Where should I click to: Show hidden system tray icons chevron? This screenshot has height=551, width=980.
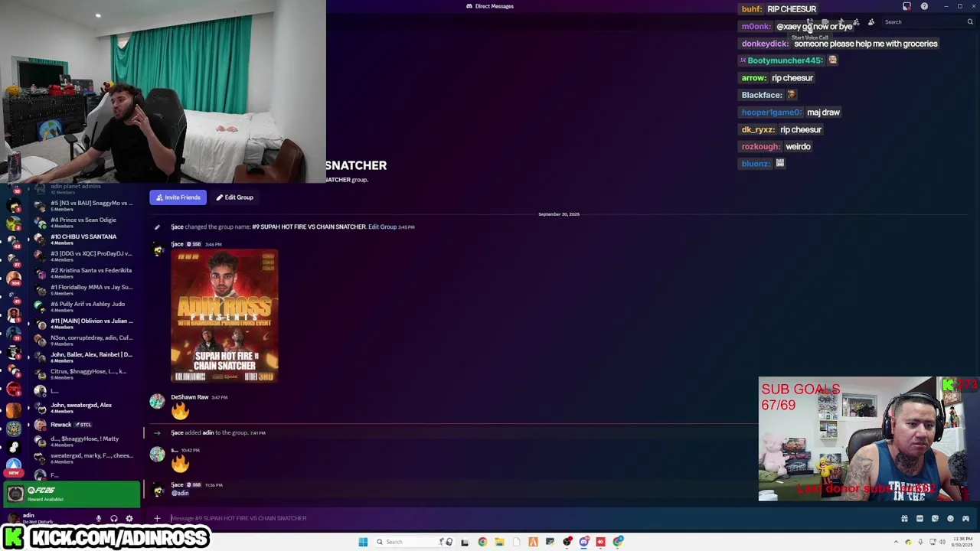click(897, 542)
